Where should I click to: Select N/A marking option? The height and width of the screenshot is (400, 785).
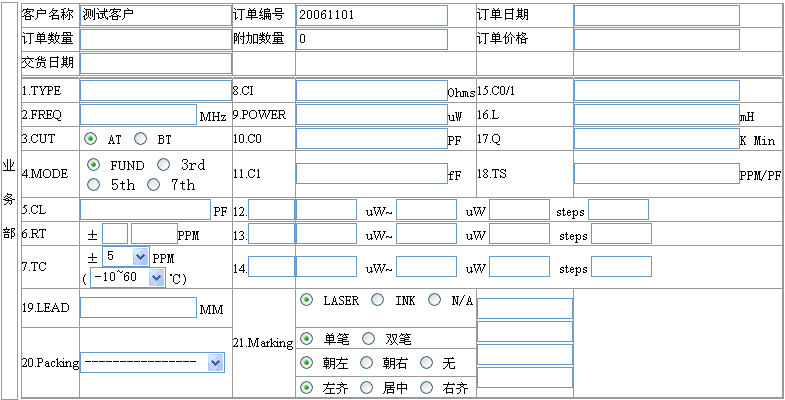[435, 300]
